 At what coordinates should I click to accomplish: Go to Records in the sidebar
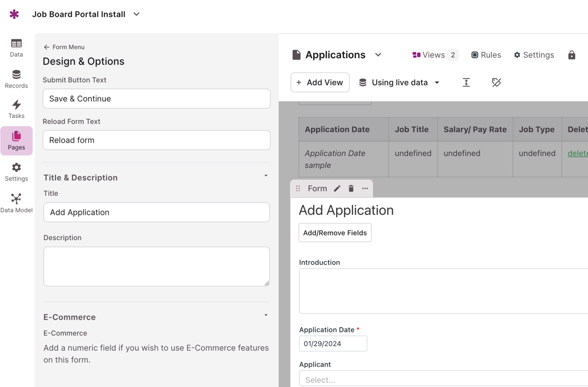pos(16,79)
